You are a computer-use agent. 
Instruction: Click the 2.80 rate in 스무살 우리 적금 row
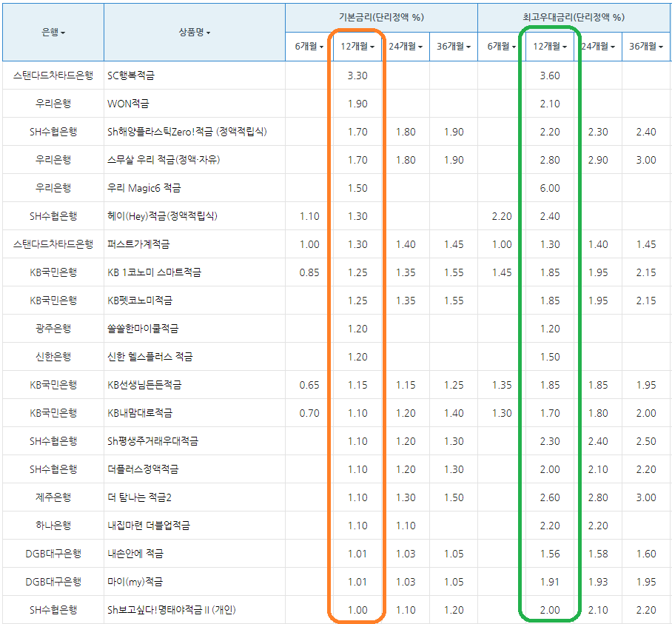(550, 160)
